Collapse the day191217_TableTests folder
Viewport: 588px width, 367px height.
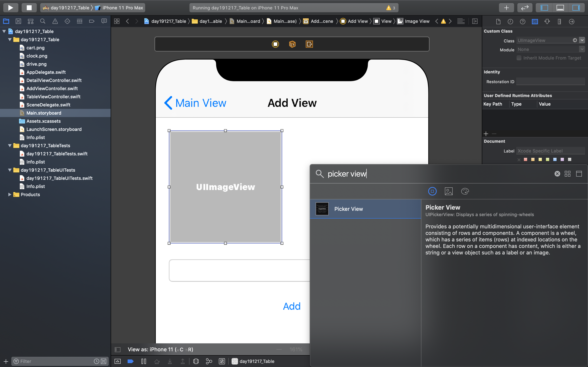click(x=10, y=146)
